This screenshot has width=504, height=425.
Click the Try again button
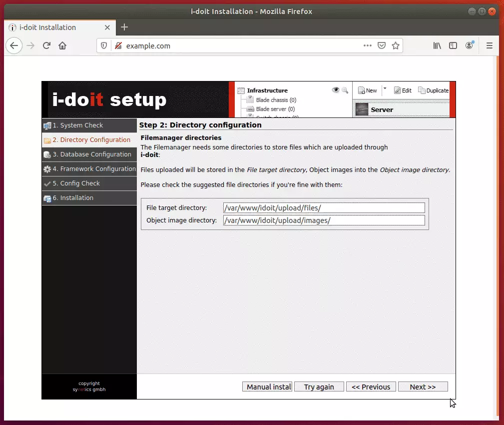coord(319,386)
